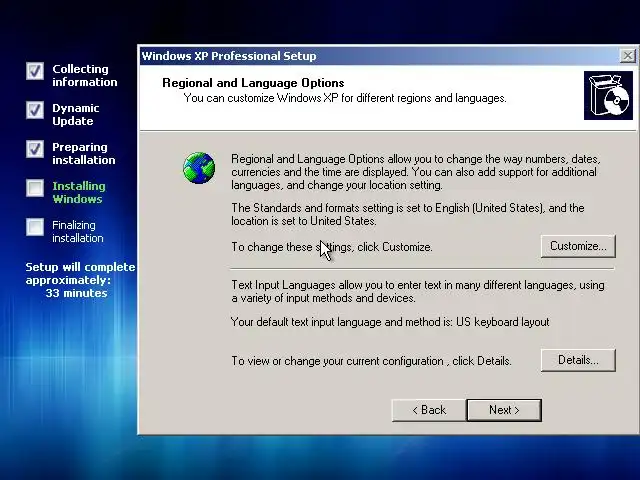Click the 'Text Input Languages allow you' paragraph
640x480 pixels.
[418, 291]
